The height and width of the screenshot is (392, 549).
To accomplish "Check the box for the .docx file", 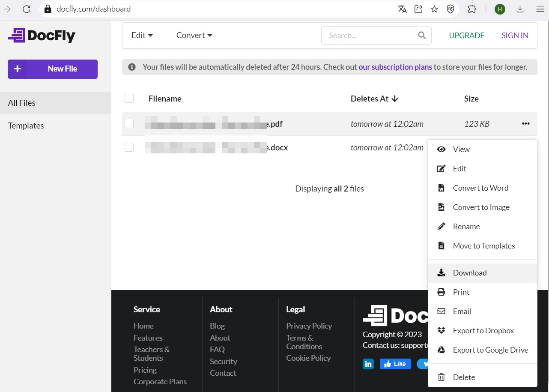I will (x=129, y=147).
